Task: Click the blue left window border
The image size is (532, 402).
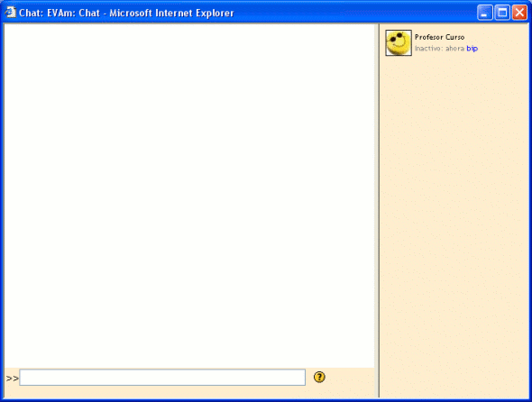Action: click(2, 210)
